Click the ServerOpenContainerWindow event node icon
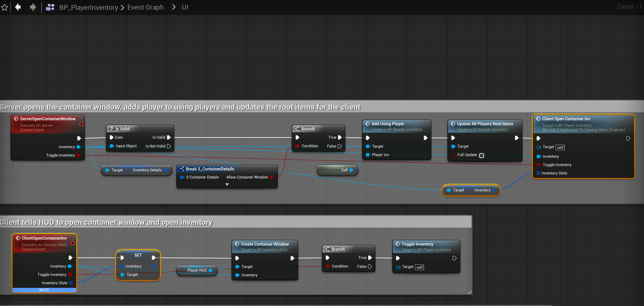 (16, 119)
